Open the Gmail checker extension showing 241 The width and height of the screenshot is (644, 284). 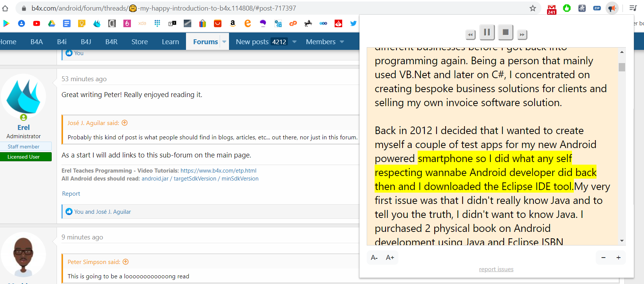click(552, 9)
